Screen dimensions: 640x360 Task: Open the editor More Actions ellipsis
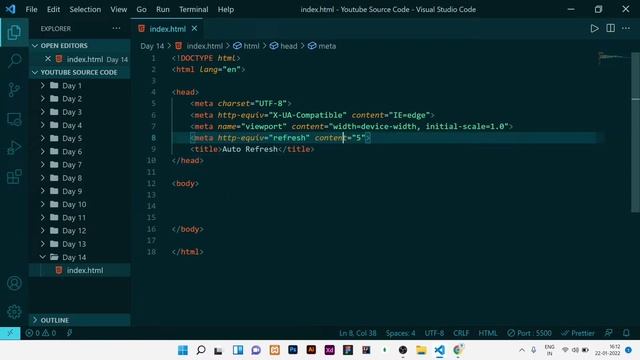pyautogui.click(x=626, y=28)
